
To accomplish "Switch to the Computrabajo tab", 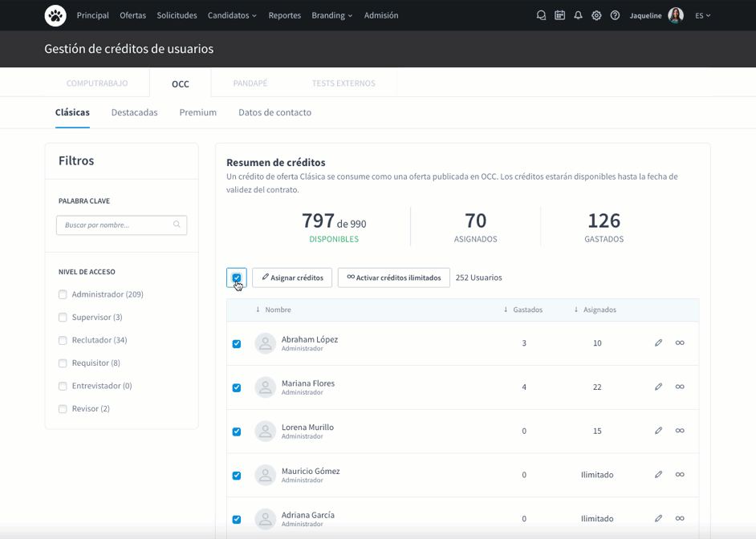I will pyautogui.click(x=97, y=83).
